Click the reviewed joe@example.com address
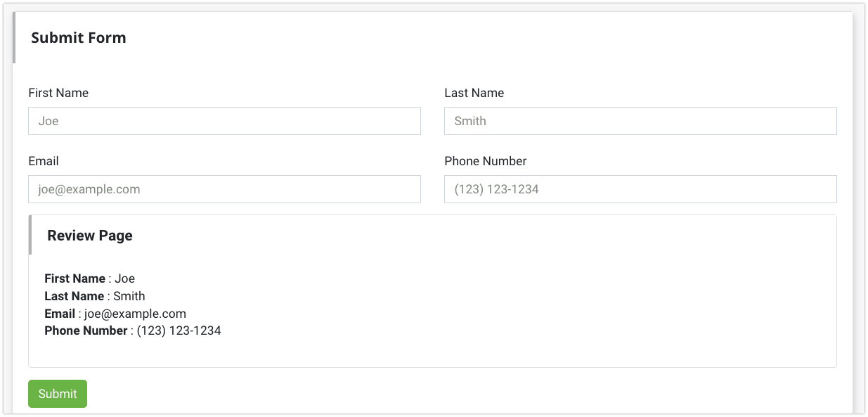 [135, 314]
